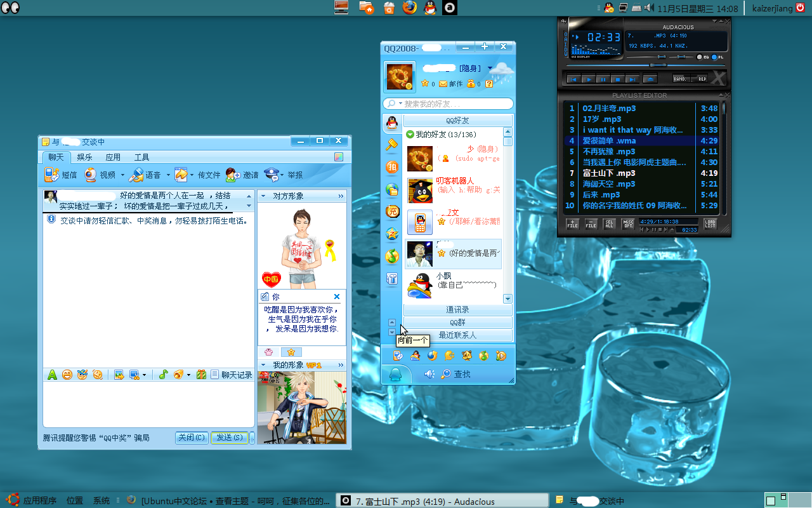
Task: Start voice chat with 语音 microphone icon
Action: tap(136, 175)
